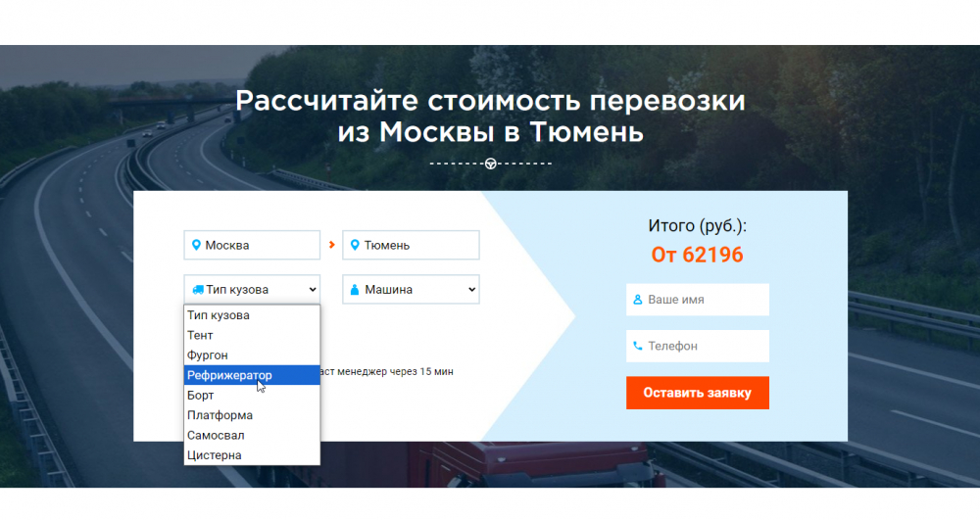Click the Телефон phone field

tap(698, 346)
